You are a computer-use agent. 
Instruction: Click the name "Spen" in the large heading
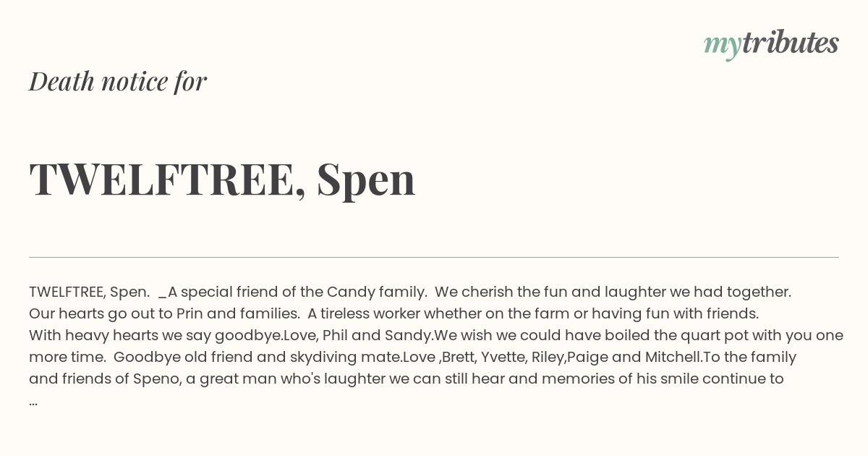click(x=366, y=179)
